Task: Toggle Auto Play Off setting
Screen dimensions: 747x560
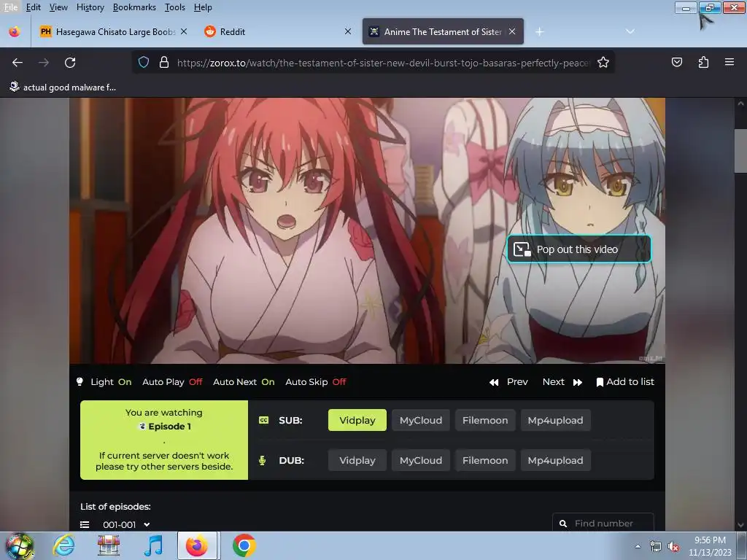Action: (x=172, y=382)
